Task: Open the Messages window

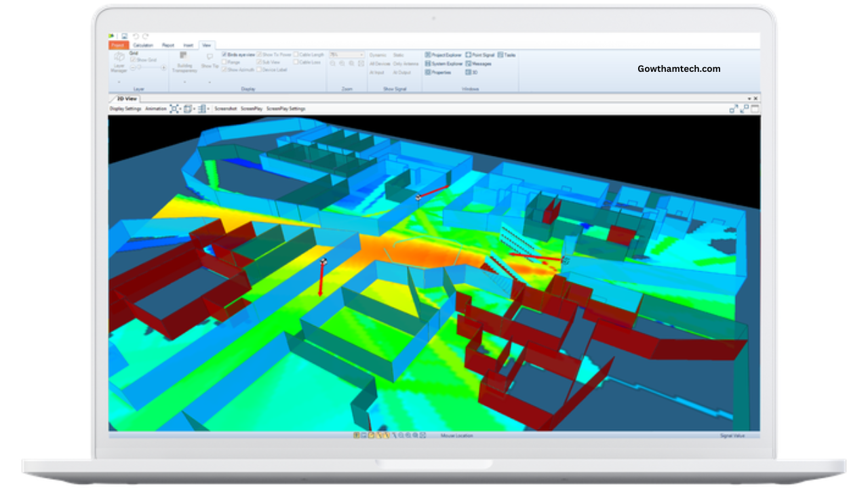Action: point(478,64)
